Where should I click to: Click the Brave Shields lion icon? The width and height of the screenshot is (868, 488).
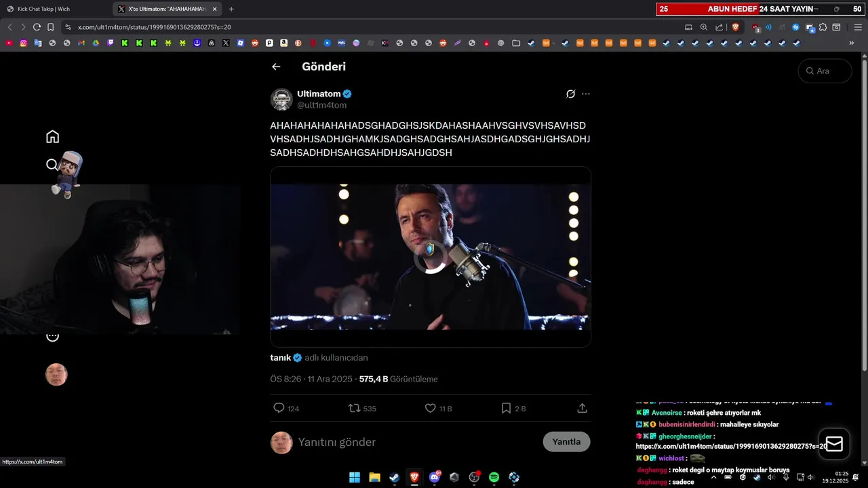tap(736, 27)
